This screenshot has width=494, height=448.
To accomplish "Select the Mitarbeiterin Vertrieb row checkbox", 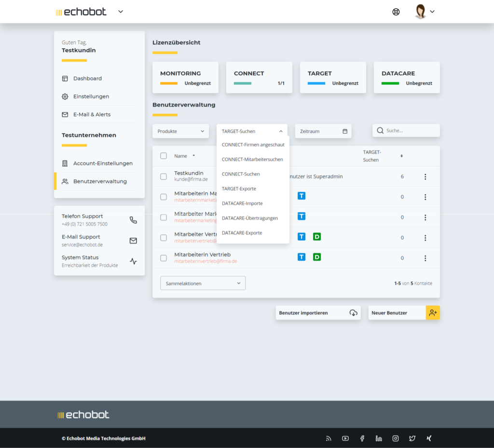I will [164, 258].
